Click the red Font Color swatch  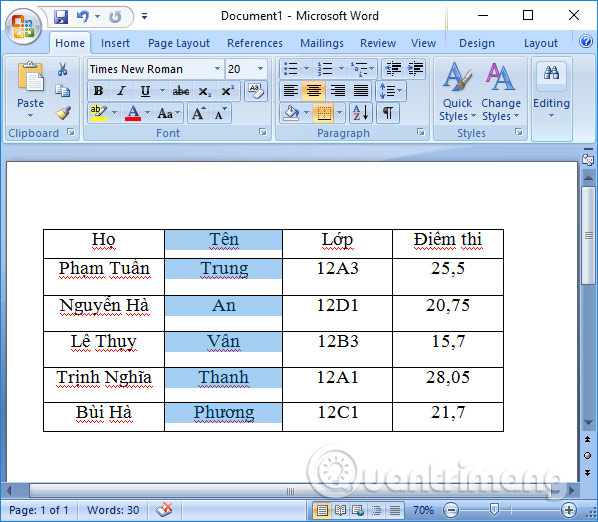(x=133, y=113)
